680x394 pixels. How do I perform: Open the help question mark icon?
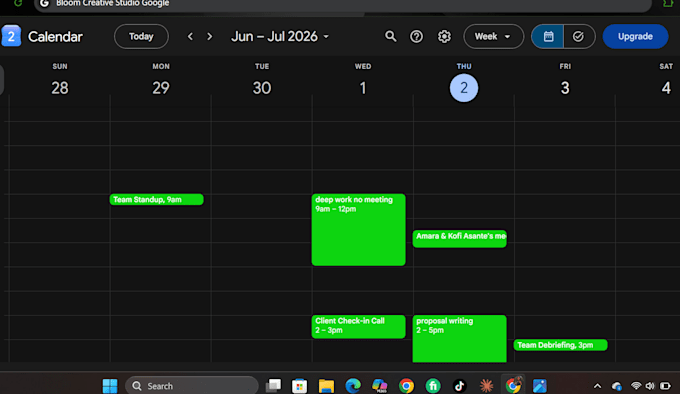[416, 36]
